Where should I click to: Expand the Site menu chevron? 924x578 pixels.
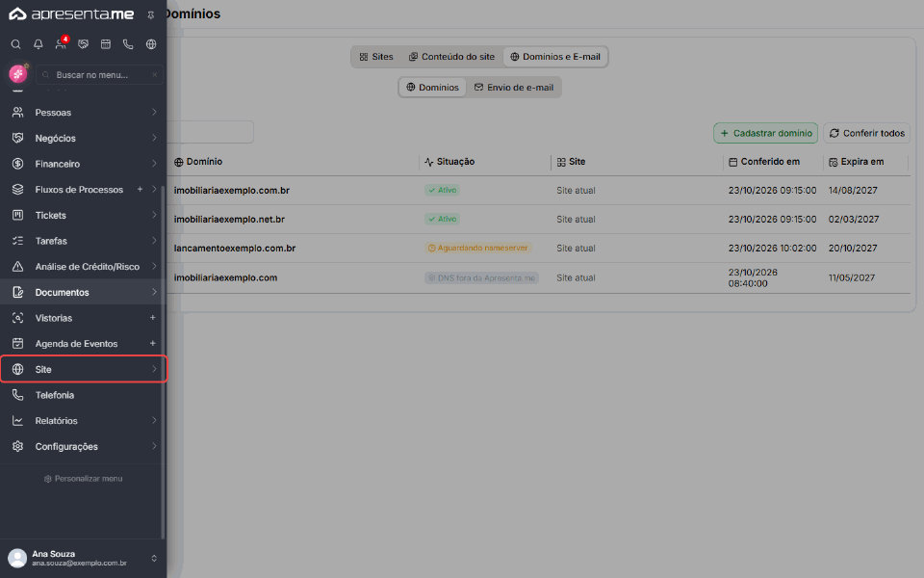pos(154,369)
